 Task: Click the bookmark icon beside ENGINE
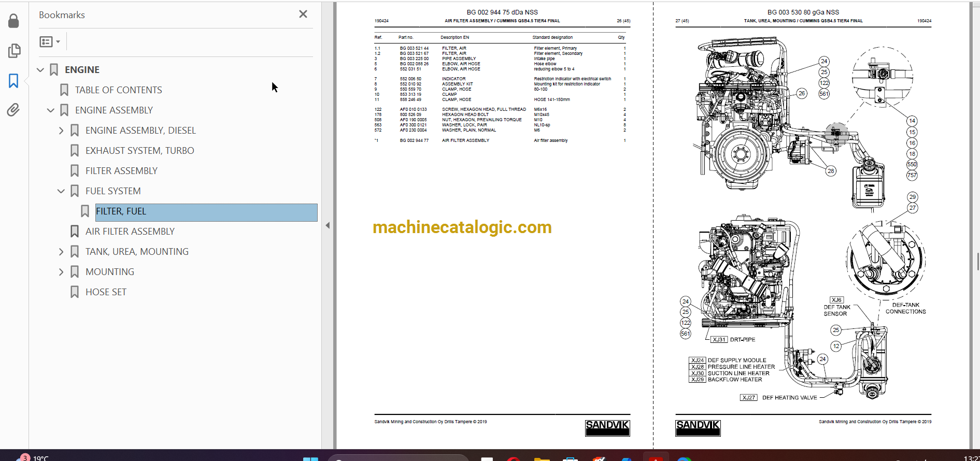point(54,70)
